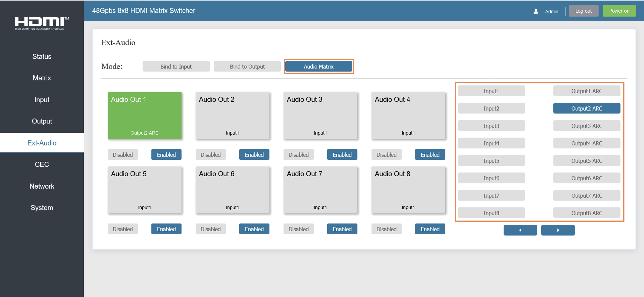Screen dimensions: 644x297
Task: Select Output6 ARC source
Action: coord(587,178)
